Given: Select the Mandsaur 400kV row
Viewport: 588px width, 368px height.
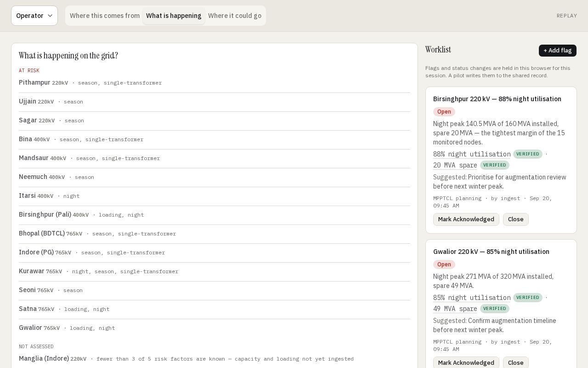Looking at the screenshot, I should [x=215, y=158].
